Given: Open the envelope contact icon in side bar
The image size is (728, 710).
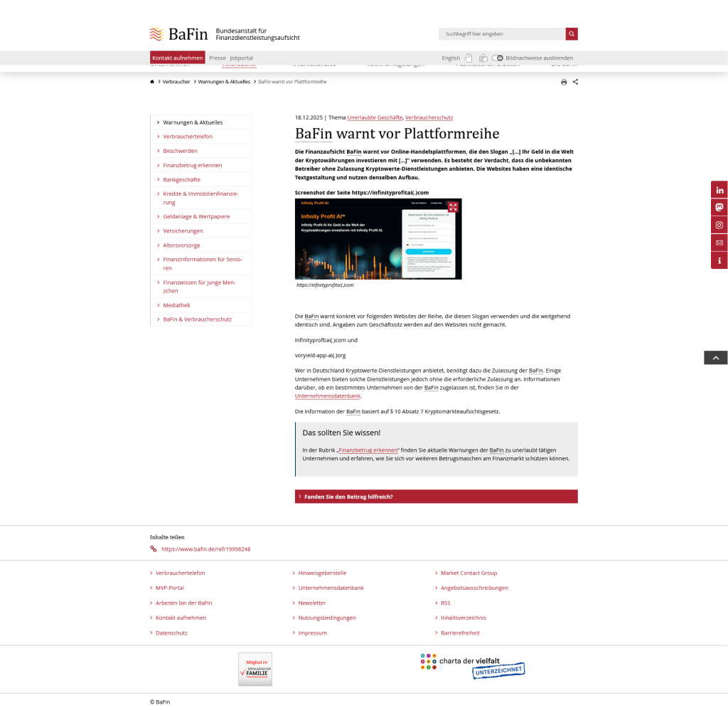Looking at the screenshot, I should [719, 243].
